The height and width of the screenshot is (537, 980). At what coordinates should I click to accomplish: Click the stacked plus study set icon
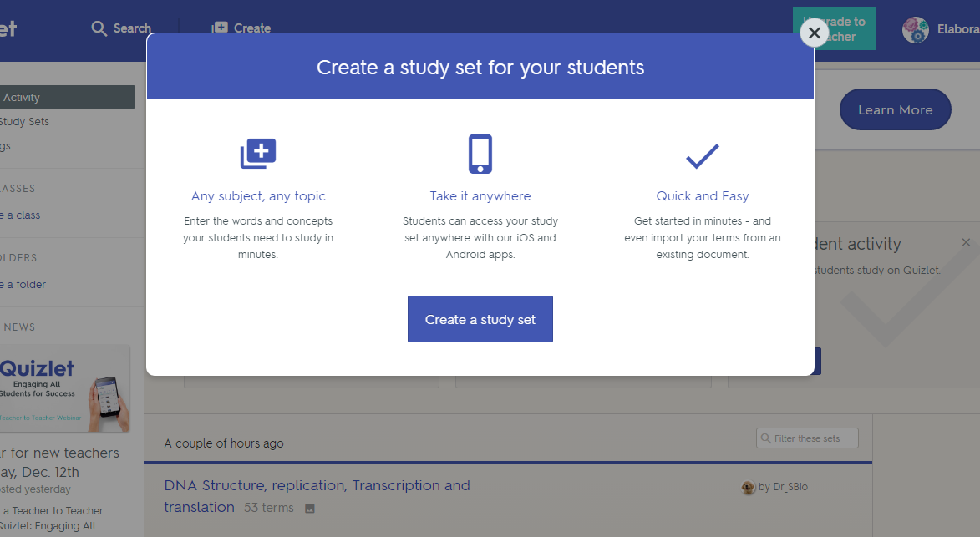point(258,154)
